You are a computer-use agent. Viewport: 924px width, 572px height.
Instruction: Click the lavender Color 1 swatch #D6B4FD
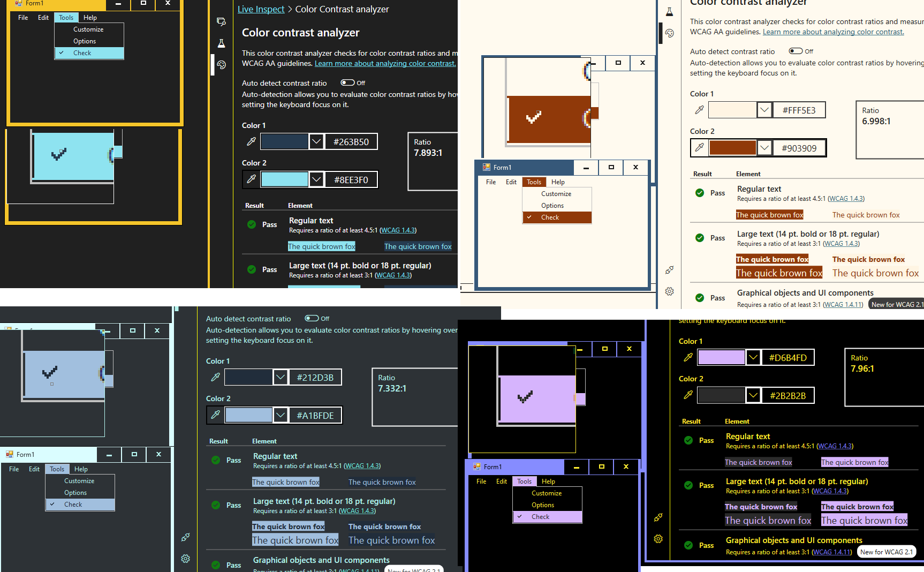722,357
